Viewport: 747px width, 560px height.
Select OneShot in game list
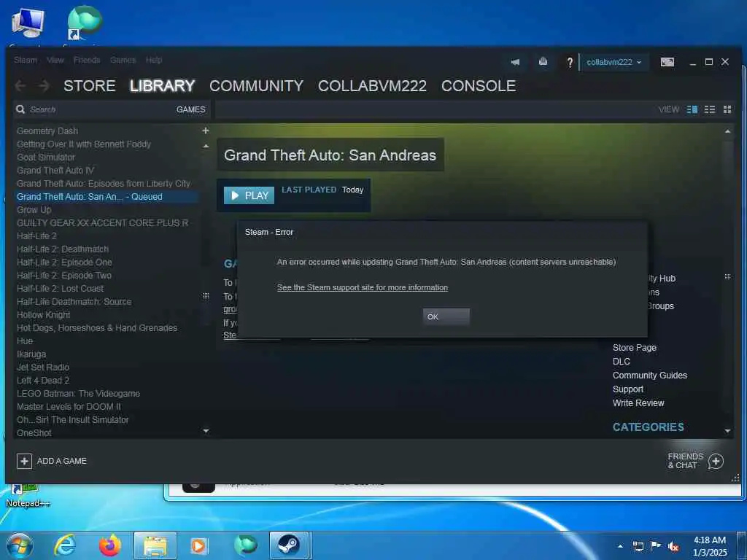click(x=34, y=433)
